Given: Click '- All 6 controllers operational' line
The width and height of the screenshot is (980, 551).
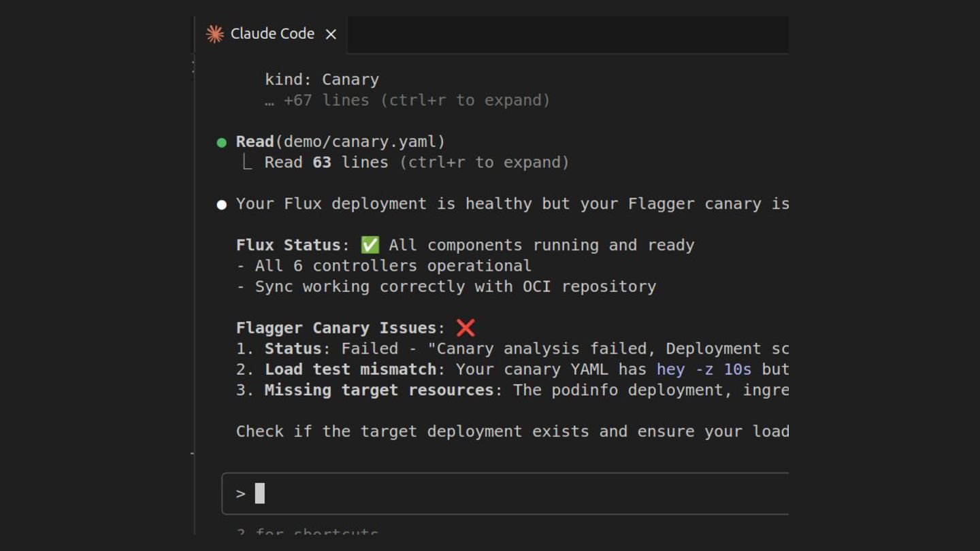Looking at the screenshot, I should (x=384, y=266).
